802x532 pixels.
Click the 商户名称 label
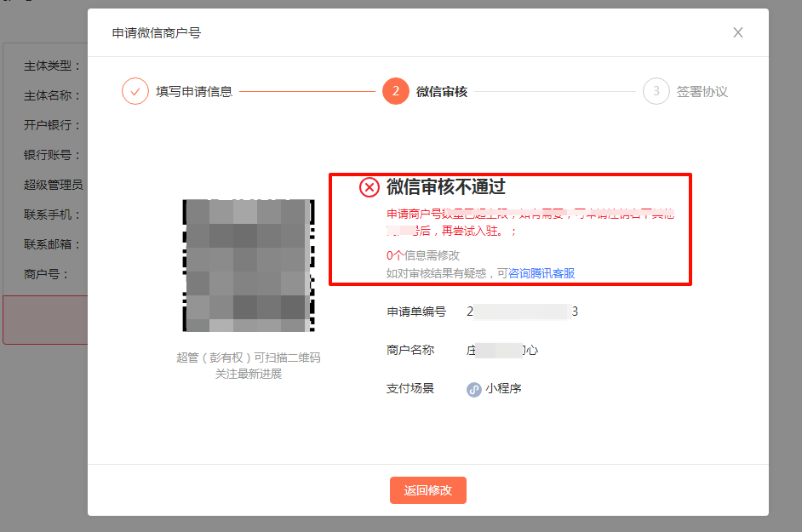[410, 350]
